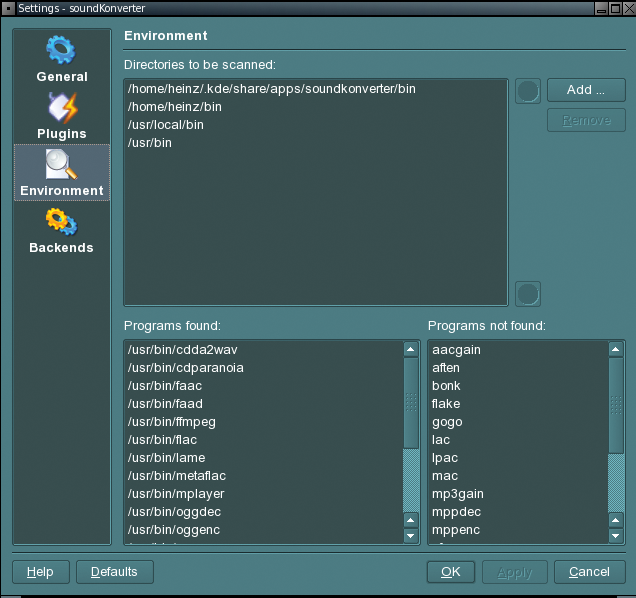Select /usr/bin/cdda2wav in Programs found
This screenshot has height=598, width=636.
point(264,350)
